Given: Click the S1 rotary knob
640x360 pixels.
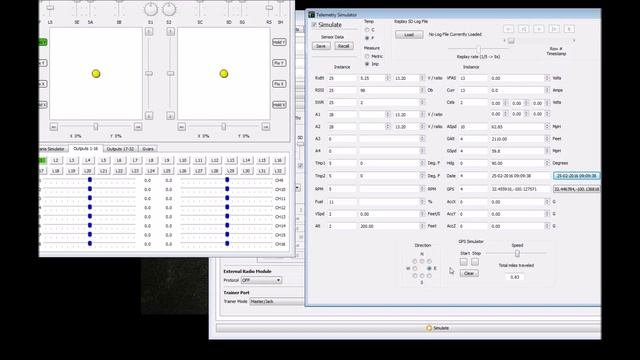Looking at the screenshot, I should 151,9.
